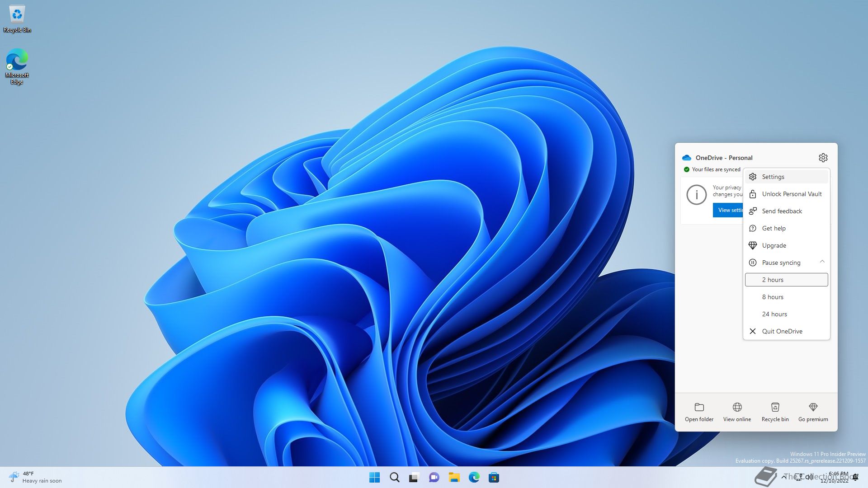The width and height of the screenshot is (868, 488).
Task: Click the Your files are synced status
Action: (x=712, y=169)
